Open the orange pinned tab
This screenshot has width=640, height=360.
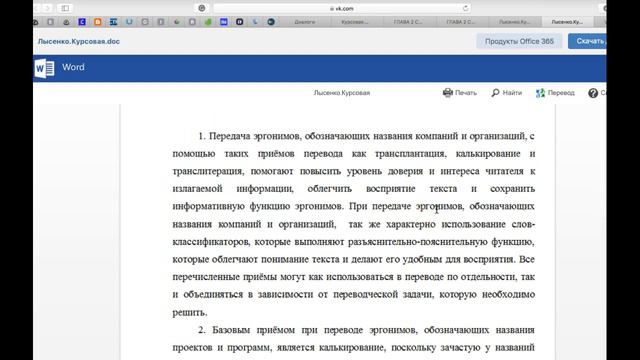(x=98, y=22)
